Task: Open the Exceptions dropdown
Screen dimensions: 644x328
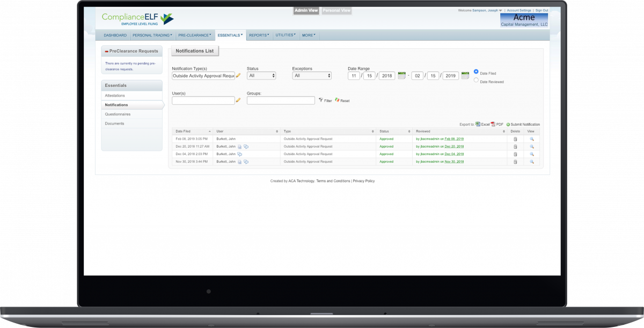Action: [x=312, y=76]
